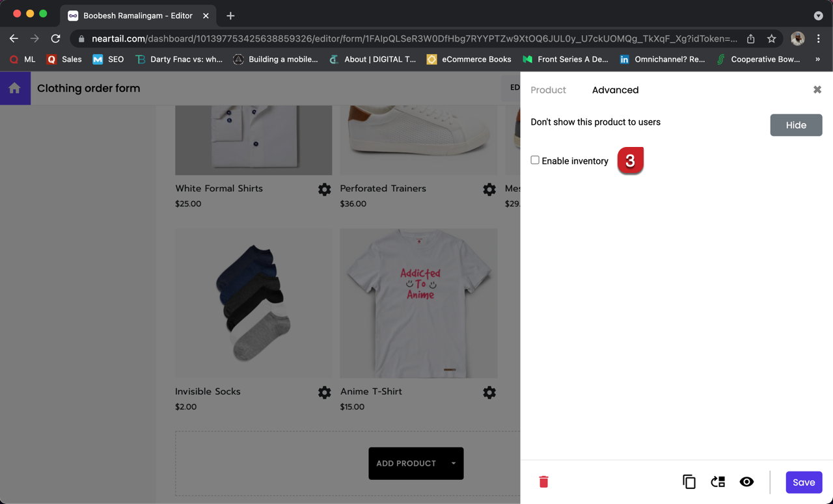Hide this product from users
This screenshot has width=833, height=504.
coord(796,125)
